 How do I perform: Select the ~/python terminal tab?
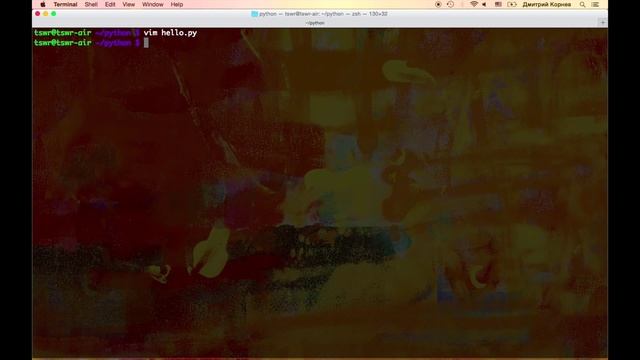click(315, 23)
